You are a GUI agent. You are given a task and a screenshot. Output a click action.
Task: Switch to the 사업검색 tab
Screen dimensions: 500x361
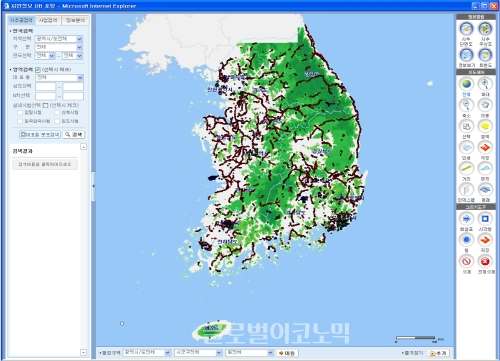[48, 20]
